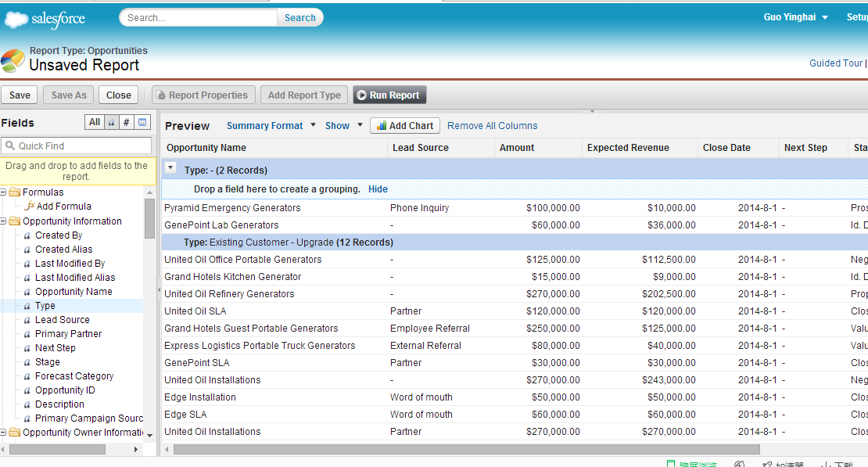Sort by Expected Revenue column header
Screen dimensions: 868x467
tap(640, 148)
